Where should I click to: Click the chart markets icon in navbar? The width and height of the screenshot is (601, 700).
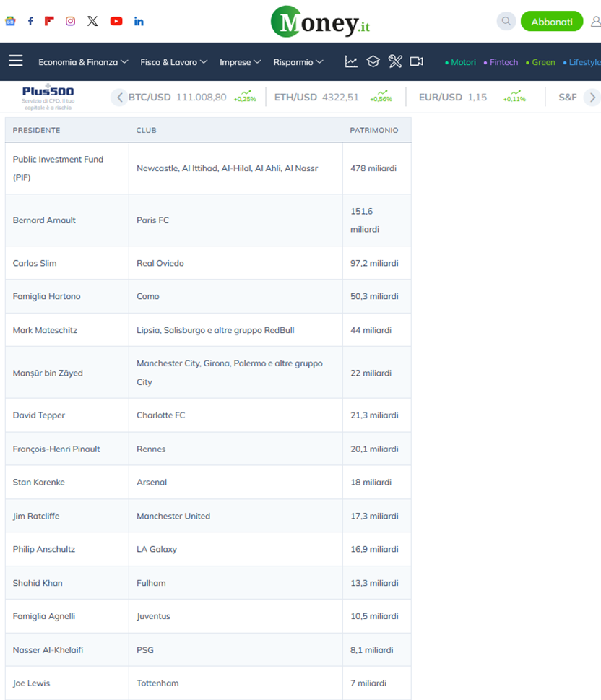pos(351,61)
